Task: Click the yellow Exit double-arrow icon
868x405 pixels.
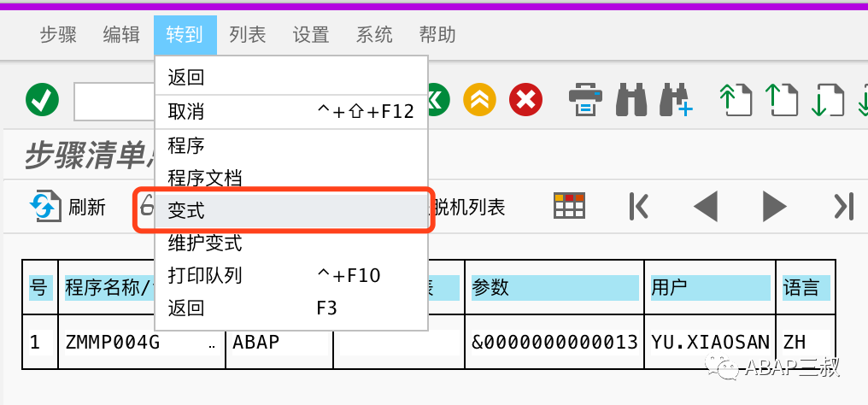Action: coord(479,100)
